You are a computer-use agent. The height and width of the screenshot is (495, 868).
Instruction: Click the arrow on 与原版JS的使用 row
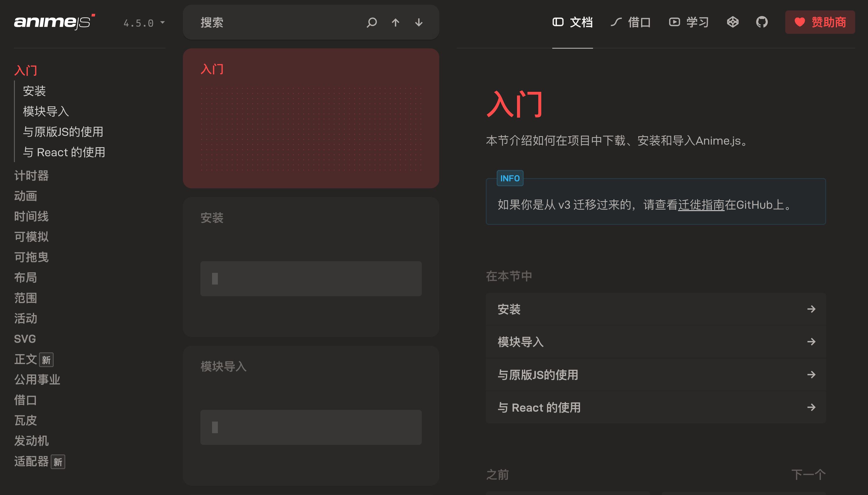[x=811, y=375]
